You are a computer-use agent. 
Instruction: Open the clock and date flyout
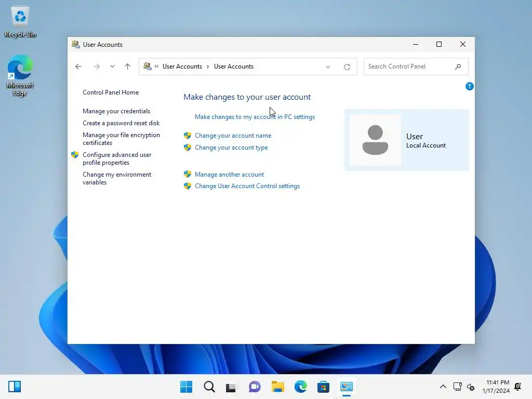pyautogui.click(x=496, y=387)
